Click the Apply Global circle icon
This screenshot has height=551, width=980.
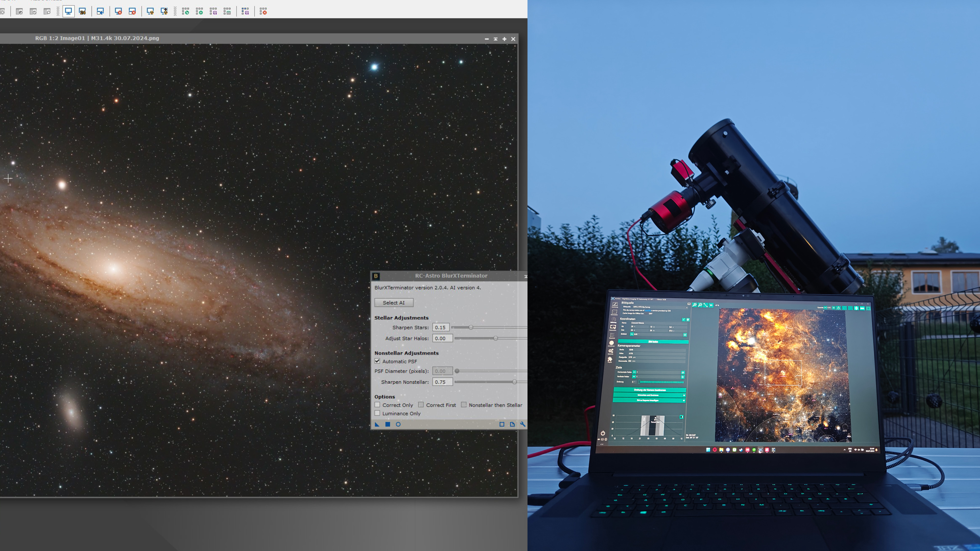pos(398,424)
